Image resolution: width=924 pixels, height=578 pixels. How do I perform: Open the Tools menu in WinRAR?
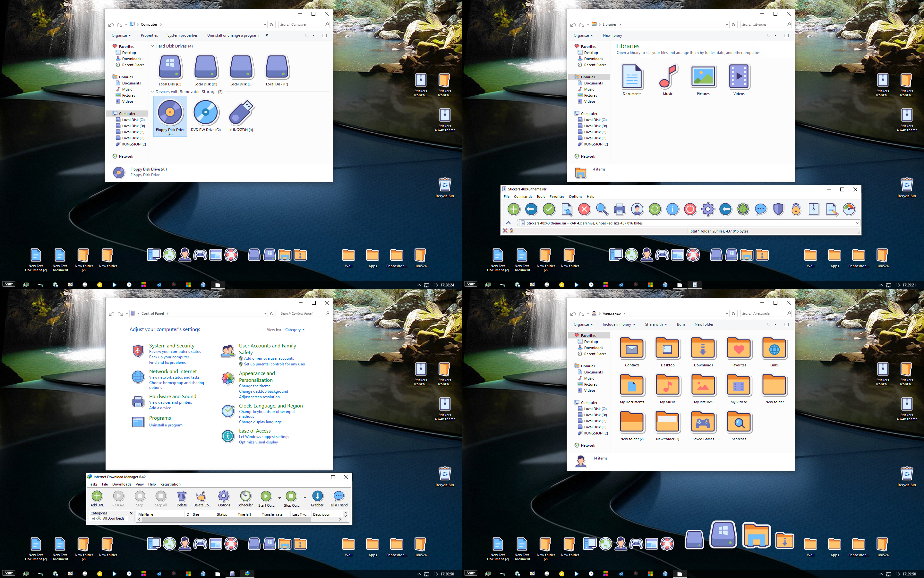tap(541, 197)
